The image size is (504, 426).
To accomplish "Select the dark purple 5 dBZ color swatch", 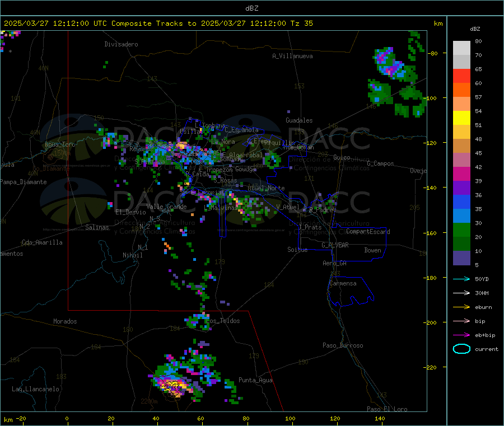I will [x=461, y=258].
